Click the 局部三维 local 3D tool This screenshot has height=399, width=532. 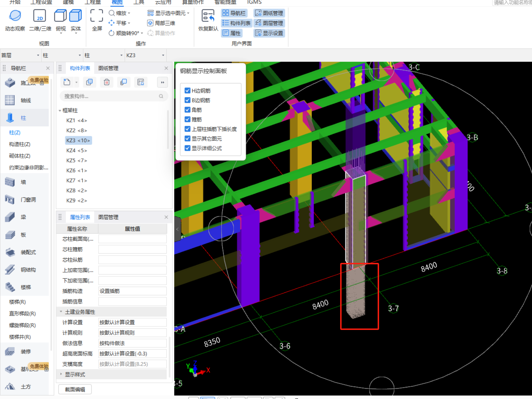tap(161, 23)
